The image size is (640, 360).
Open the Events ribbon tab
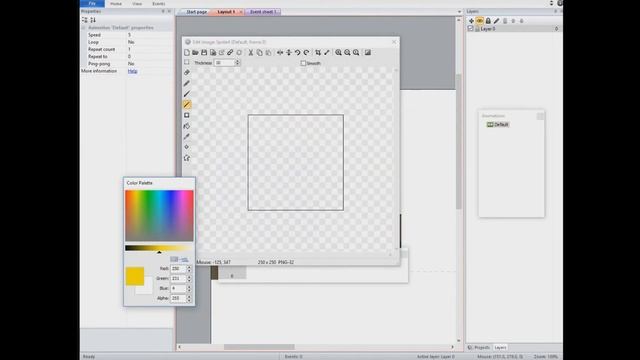[x=159, y=4]
